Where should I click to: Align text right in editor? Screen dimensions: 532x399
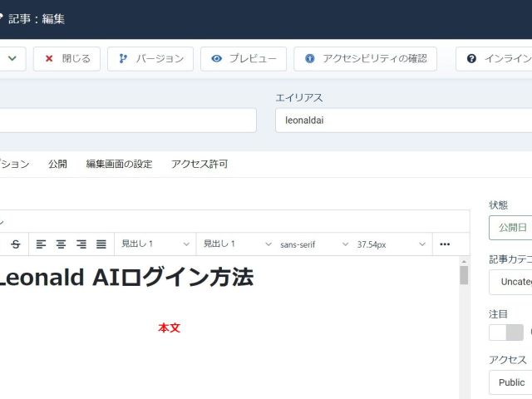81,244
